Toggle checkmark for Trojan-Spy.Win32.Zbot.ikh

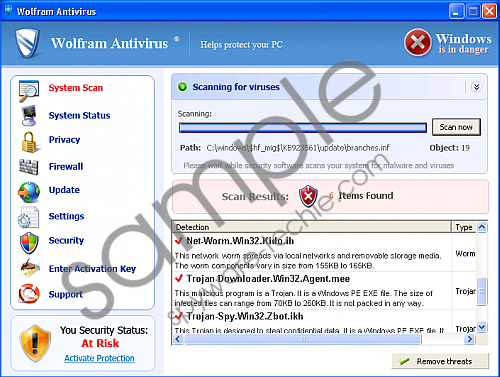click(x=179, y=316)
